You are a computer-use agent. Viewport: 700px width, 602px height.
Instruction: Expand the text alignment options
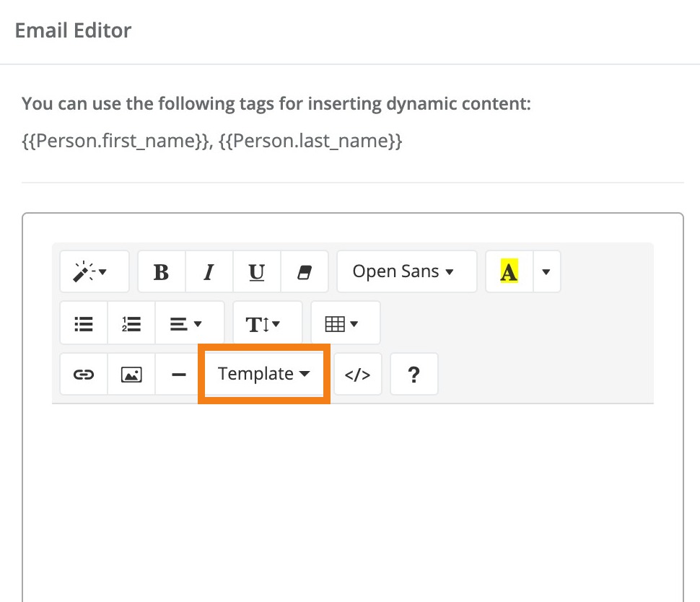(x=189, y=323)
